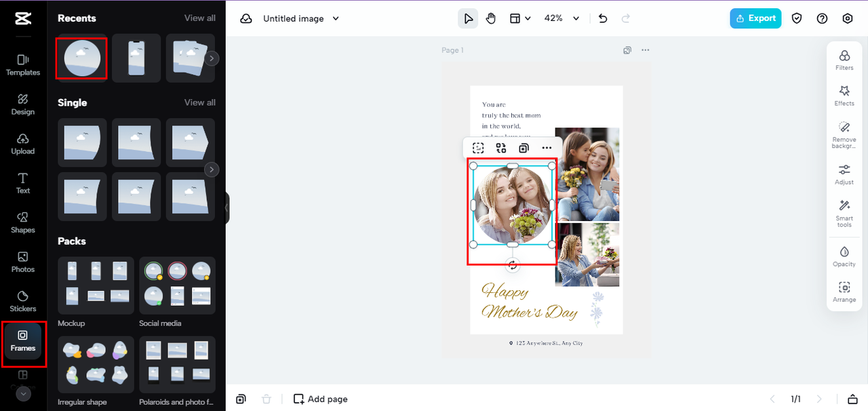Image resolution: width=868 pixels, height=411 pixels.
Task: Go to the next page arrow
Action: coord(819,399)
